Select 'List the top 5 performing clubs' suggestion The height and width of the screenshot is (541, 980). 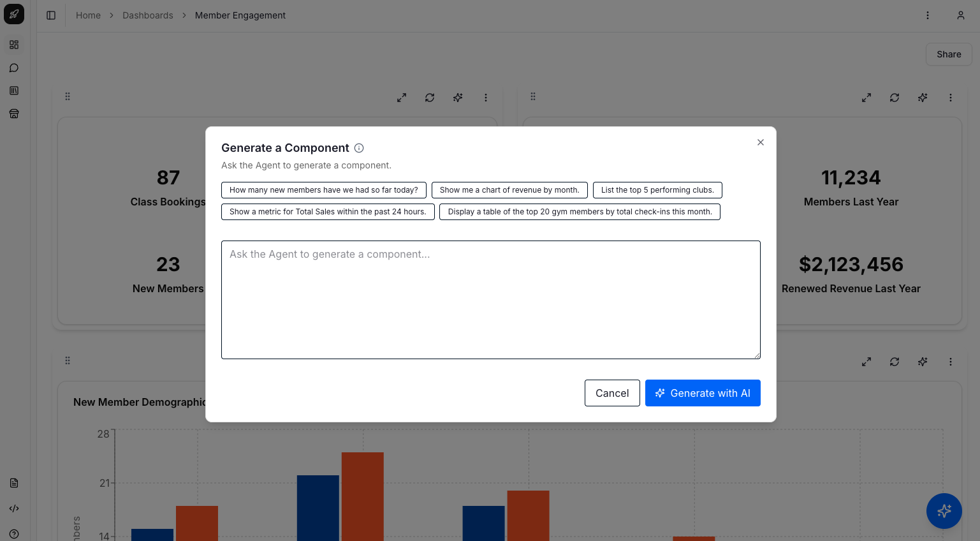pyautogui.click(x=657, y=190)
